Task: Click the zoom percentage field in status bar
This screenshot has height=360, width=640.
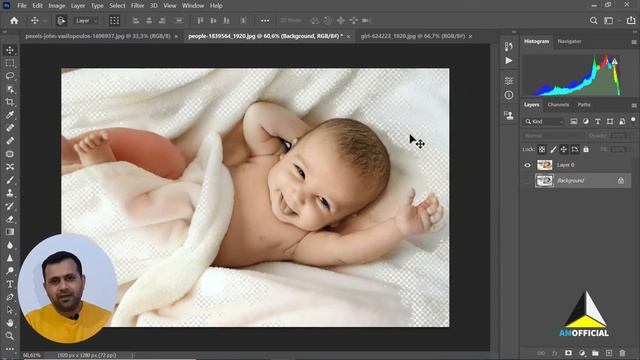Action: click(32, 356)
